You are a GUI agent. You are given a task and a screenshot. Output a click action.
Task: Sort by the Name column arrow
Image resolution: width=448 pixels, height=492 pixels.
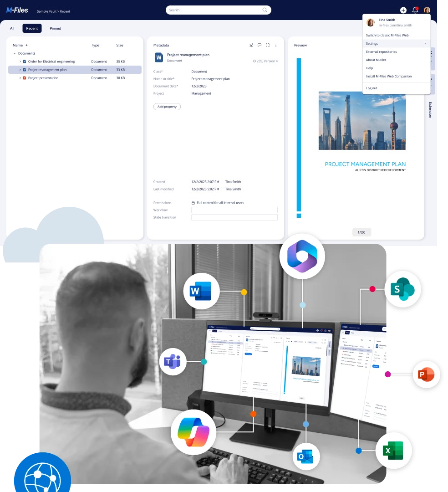point(27,45)
